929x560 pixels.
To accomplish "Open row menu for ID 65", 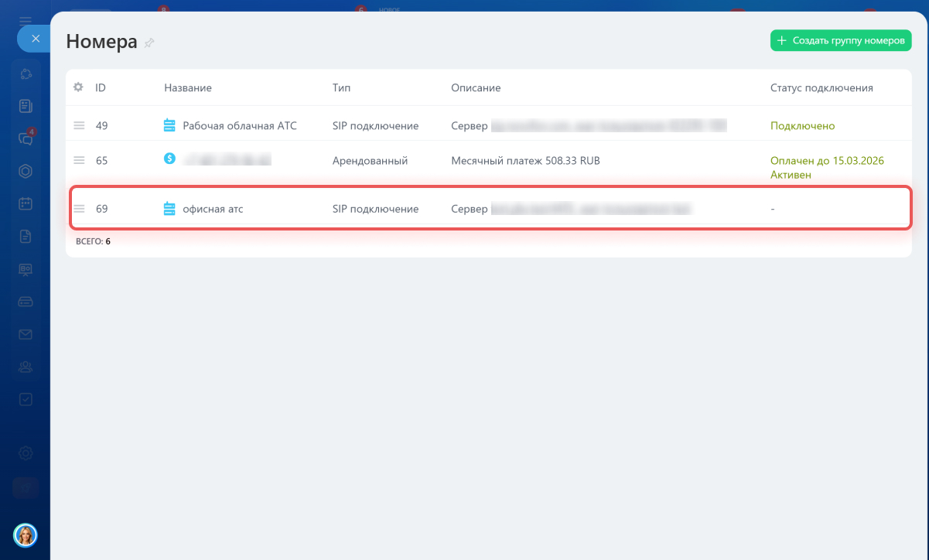I will (79, 160).
